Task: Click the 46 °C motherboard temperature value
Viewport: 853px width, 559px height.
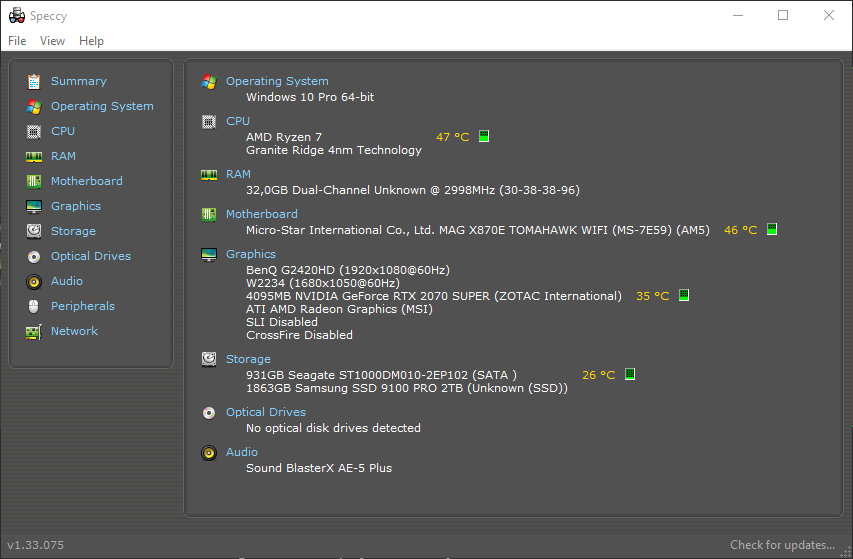Action: point(740,230)
